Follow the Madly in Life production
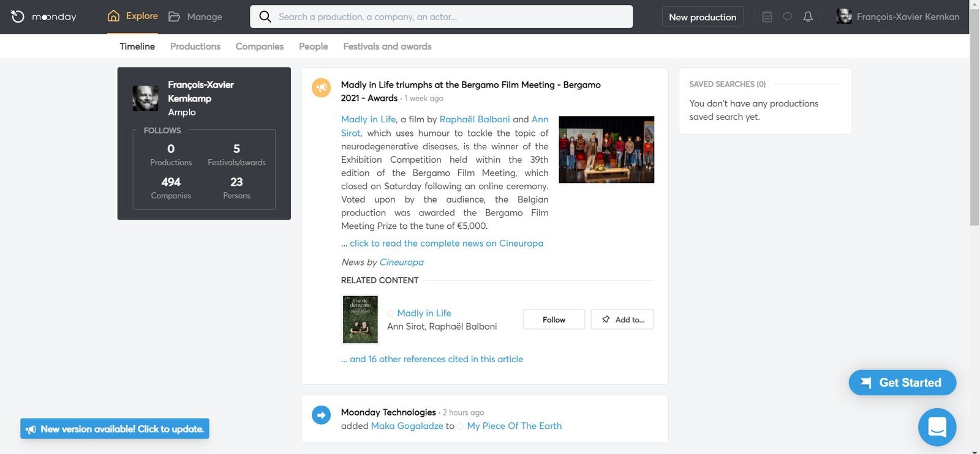980x454 pixels. coord(554,319)
